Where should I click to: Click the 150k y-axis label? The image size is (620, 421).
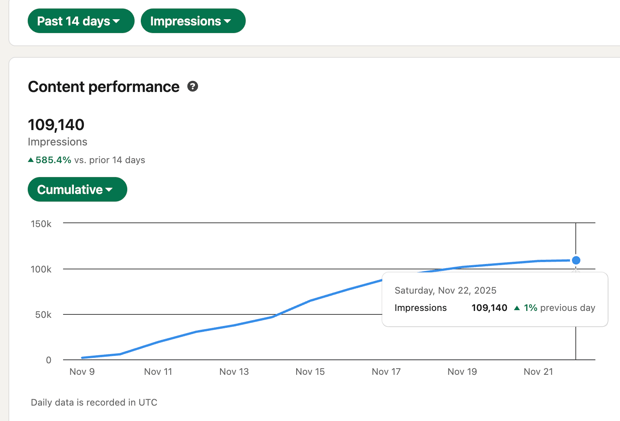(41, 224)
